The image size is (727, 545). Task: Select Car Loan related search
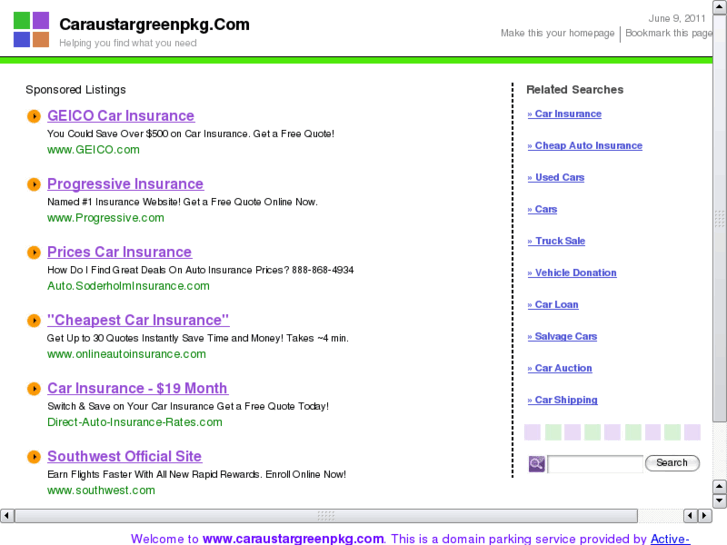coord(553,305)
